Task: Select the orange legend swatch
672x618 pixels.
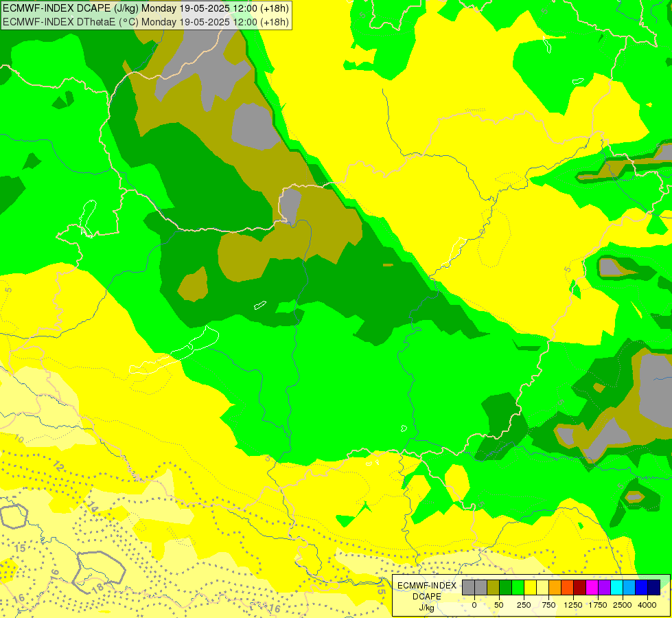Action: click(x=555, y=588)
